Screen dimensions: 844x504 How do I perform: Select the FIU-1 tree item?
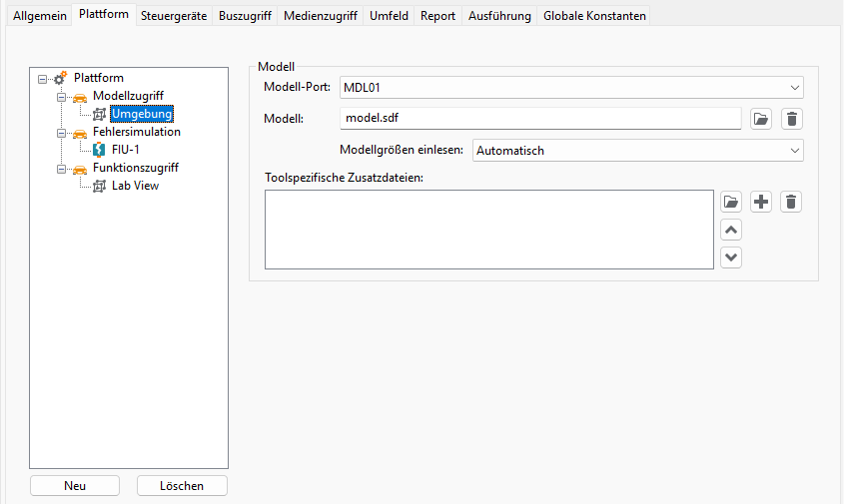tap(126, 150)
